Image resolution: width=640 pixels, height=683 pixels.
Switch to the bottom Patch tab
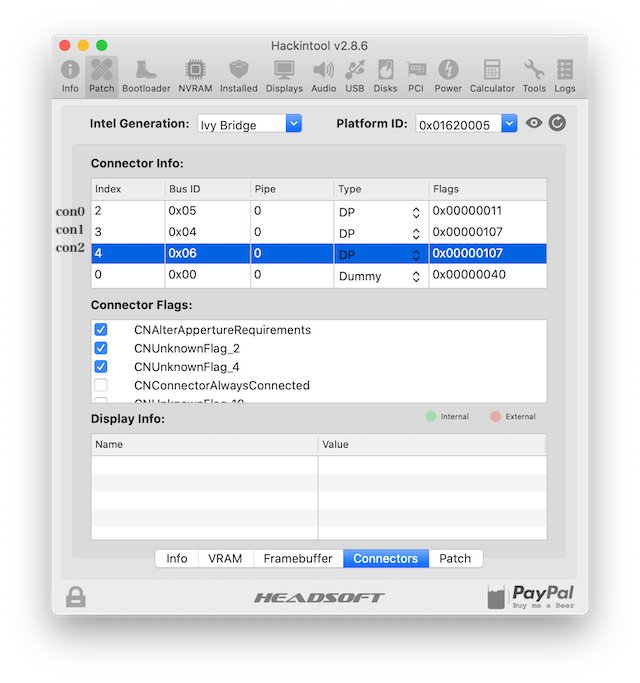pyautogui.click(x=455, y=558)
